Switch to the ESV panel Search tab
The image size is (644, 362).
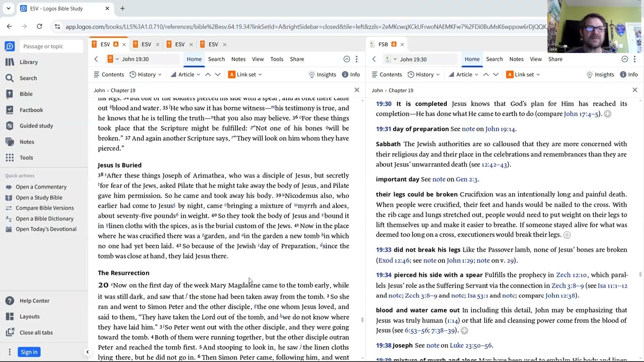216,59
